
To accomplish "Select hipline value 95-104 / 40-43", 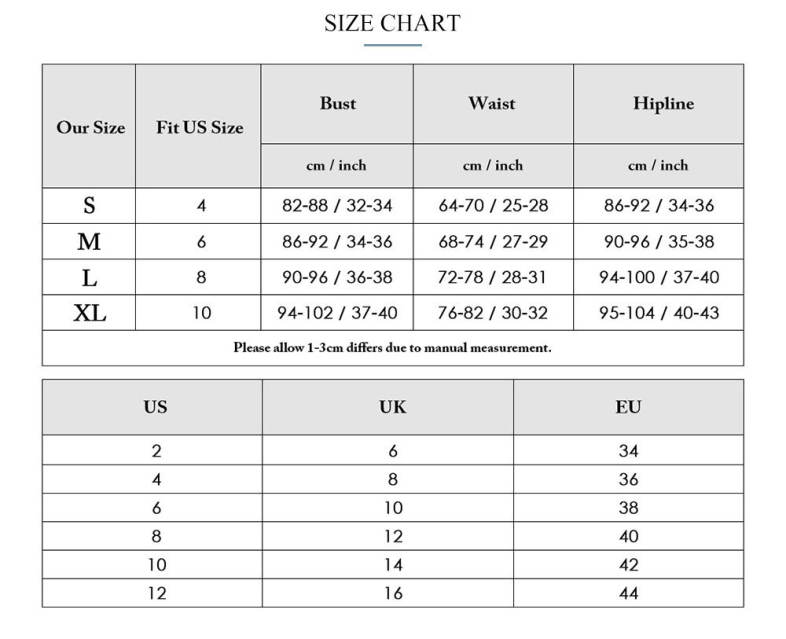I will click(x=659, y=313).
